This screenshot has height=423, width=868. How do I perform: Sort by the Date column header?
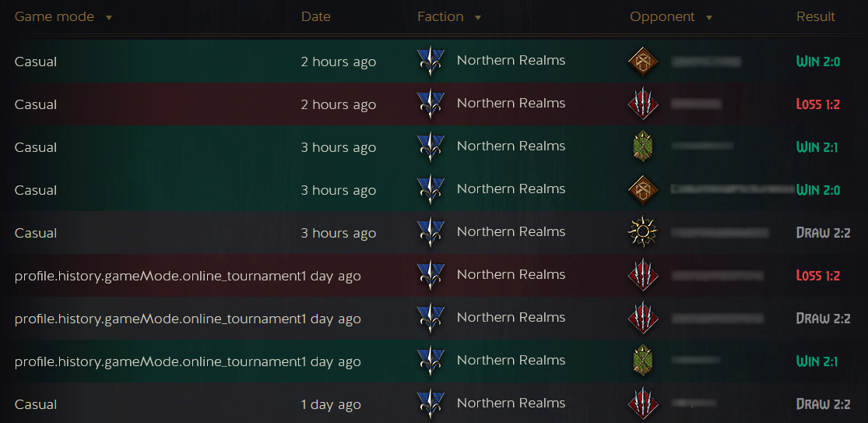315,16
